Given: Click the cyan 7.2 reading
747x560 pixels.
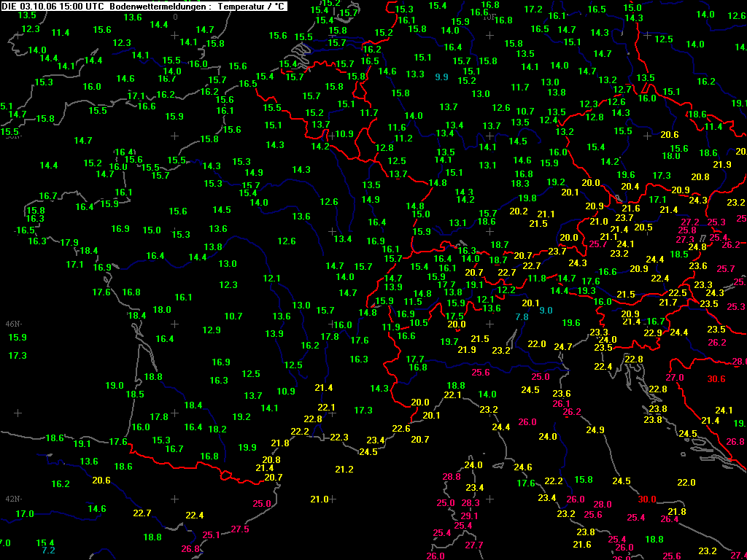Looking at the screenshot, I should (48, 551).
